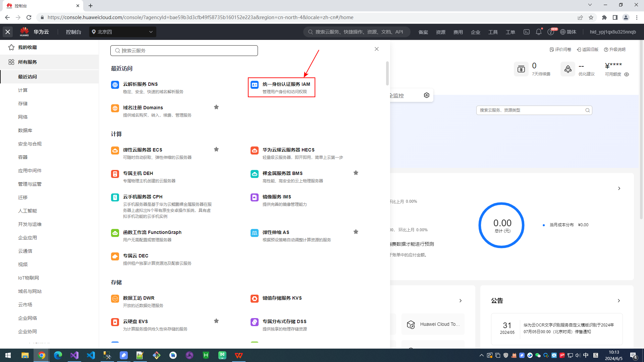Open the OCR service discontinuation announcement
Image resolution: width=644 pixels, height=362 pixels.
pyautogui.click(x=557, y=328)
